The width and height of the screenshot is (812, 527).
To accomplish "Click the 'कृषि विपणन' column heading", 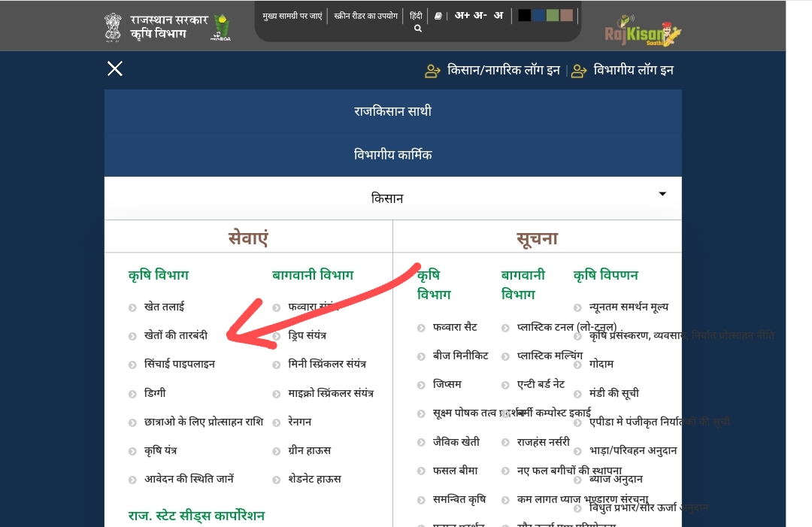I will coord(605,275).
